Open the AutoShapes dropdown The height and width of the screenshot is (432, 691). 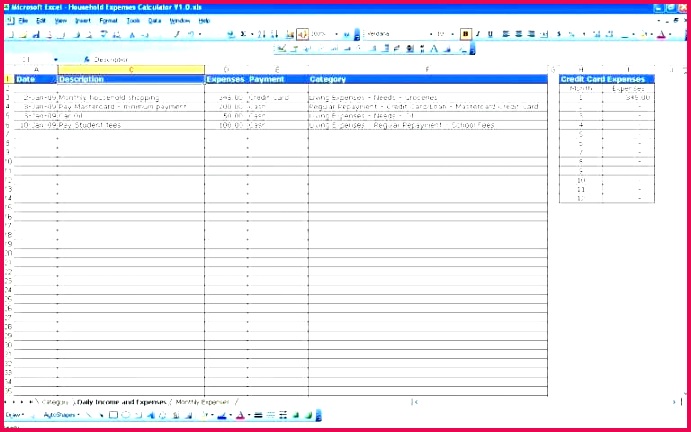[x=62, y=415]
